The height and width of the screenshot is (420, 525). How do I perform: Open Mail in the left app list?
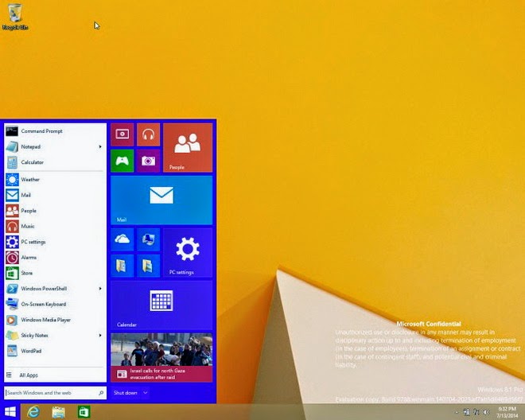click(x=55, y=195)
